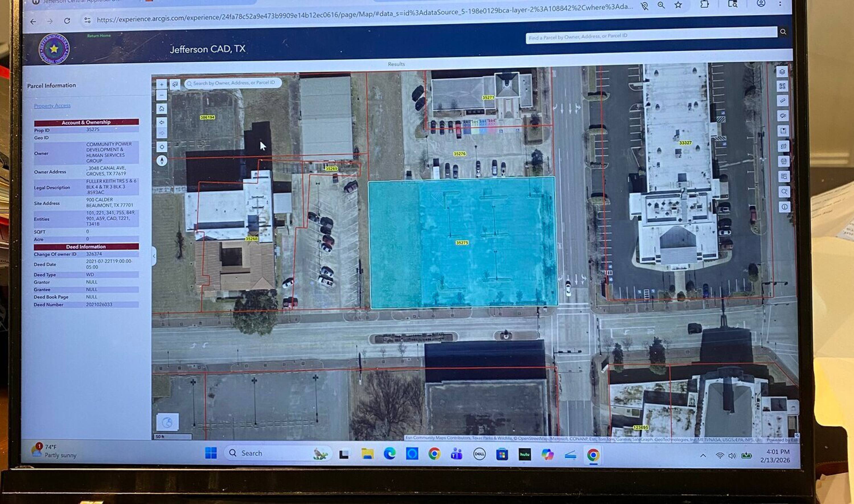Select parcel 35276 on the map
Image resolution: width=854 pixels, height=504 pixels.
pyautogui.click(x=459, y=154)
